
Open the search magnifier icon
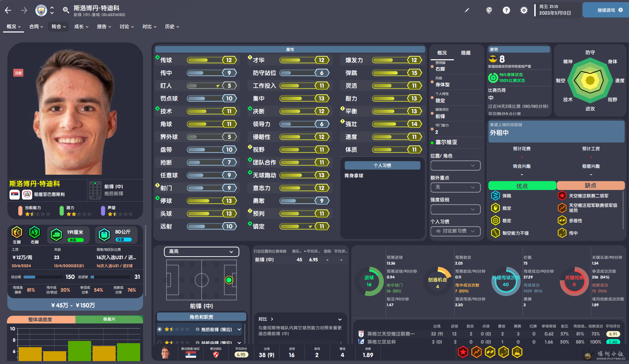click(x=66, y=10)
